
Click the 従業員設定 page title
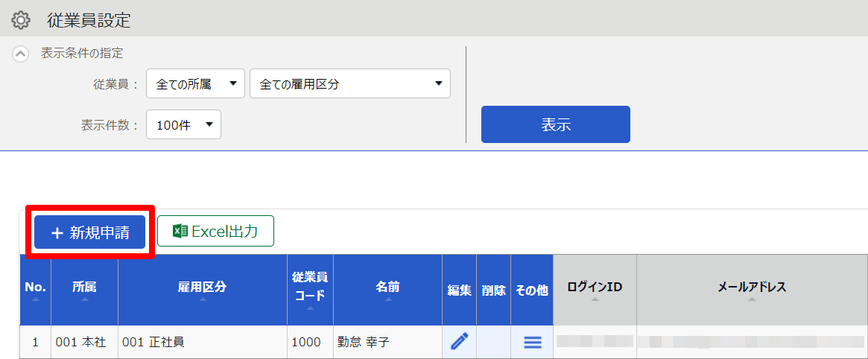[89, 20]
